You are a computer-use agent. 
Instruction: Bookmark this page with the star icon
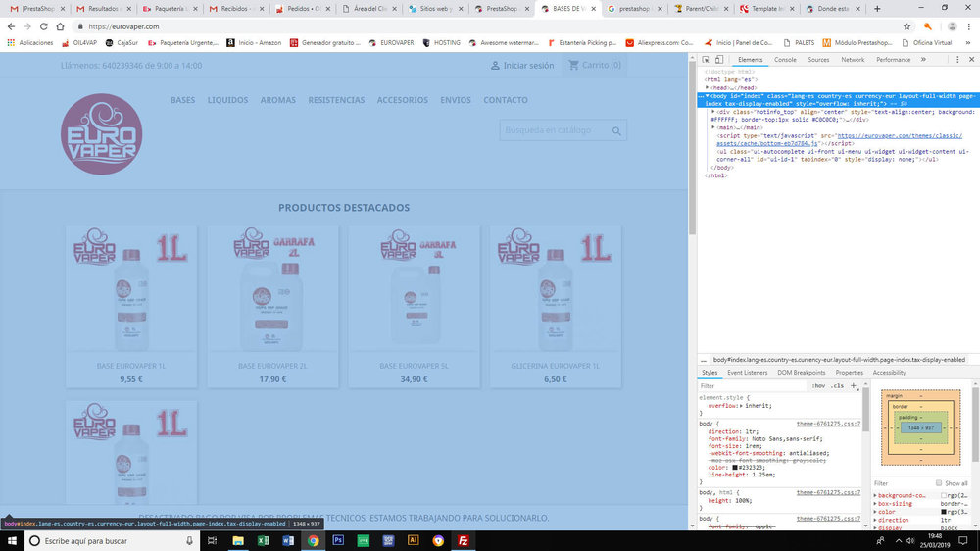click(x=906, y=26)
